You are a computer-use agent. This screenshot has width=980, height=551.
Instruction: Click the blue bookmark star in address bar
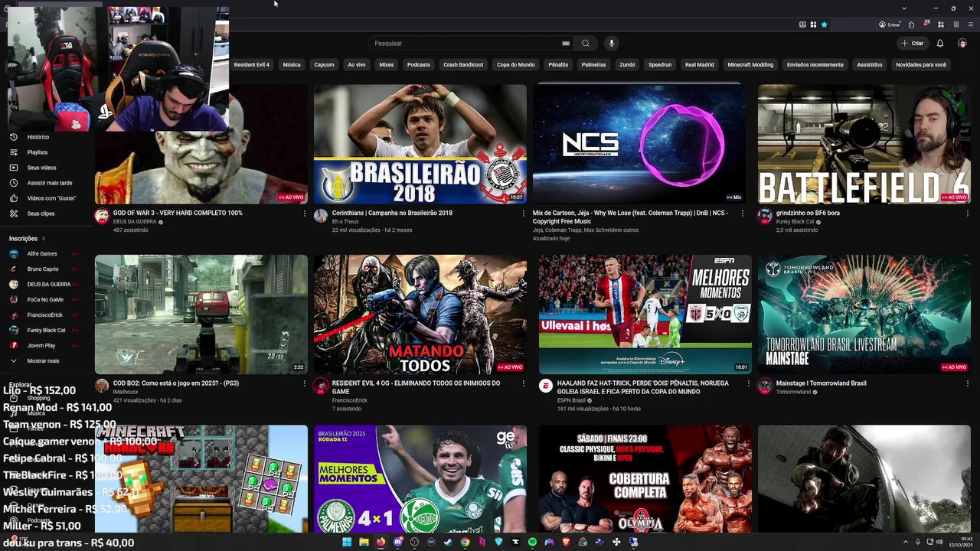tap(825, 24)
